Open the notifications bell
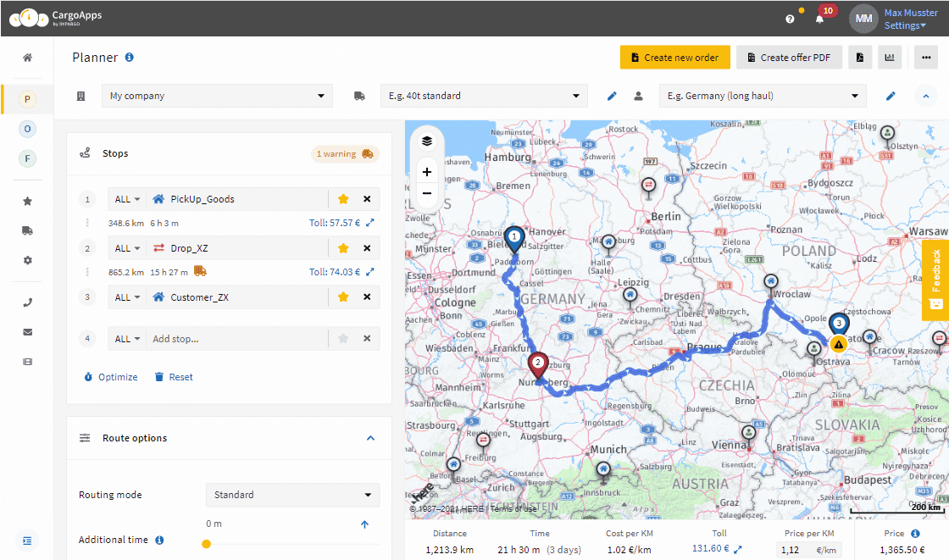Image resolution: width=949 pixels, height=560 pixels. 819,19
